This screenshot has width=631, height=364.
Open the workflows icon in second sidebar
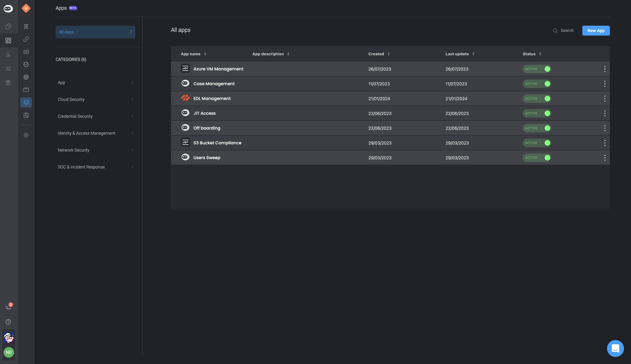26,27
